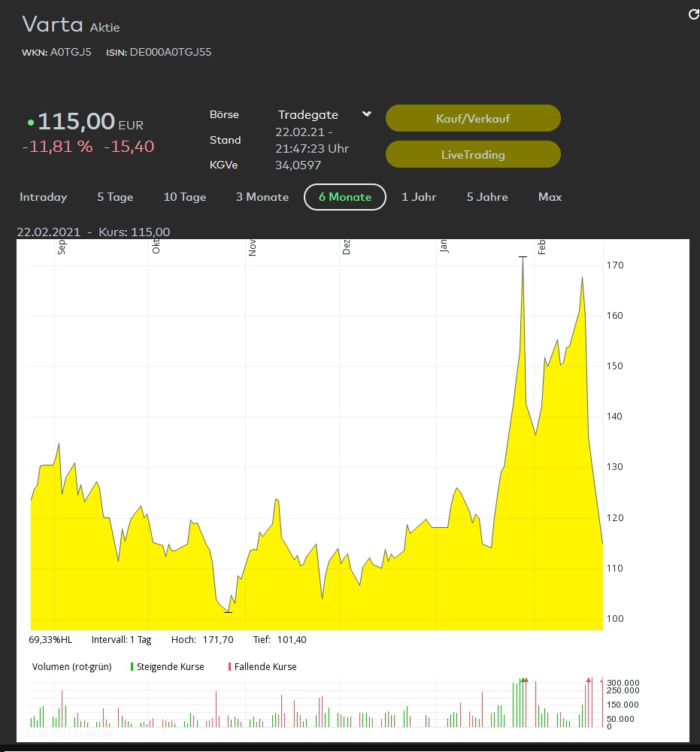The width and height of the screenshot is (700, 752).
Task: Switch to the Intraday chart view
Action: (x=44, y=197)
